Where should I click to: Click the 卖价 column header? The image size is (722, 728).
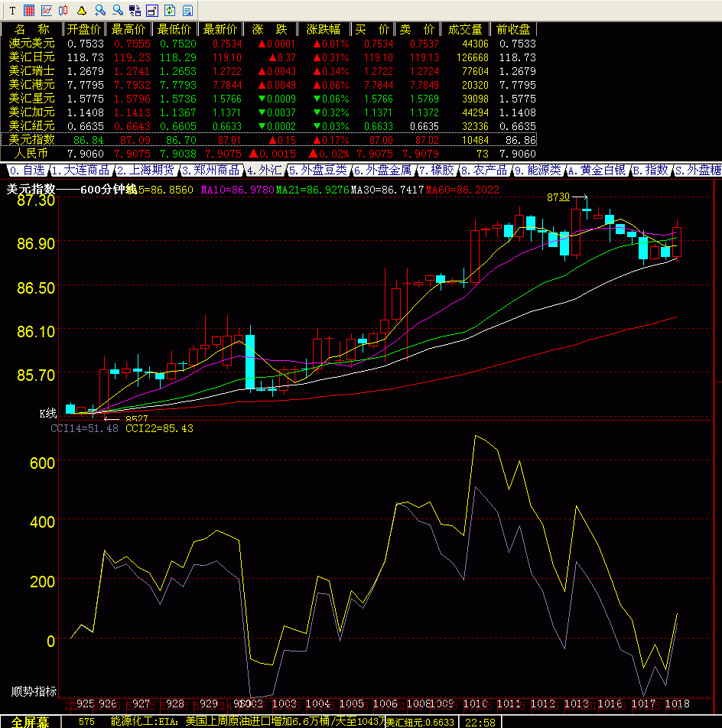point(418,29)
